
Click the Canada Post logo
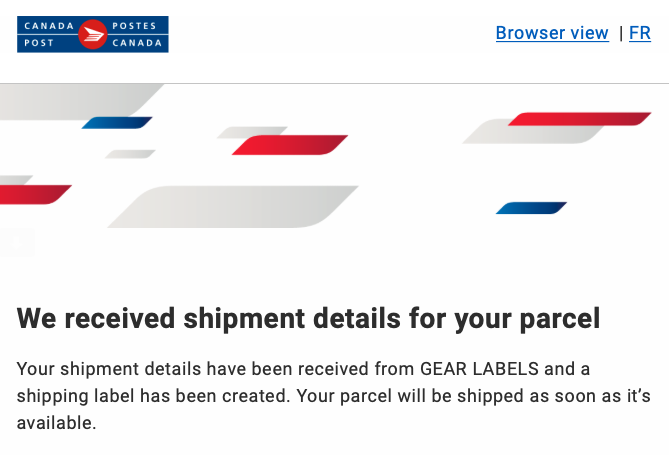[x=93, y=34]
